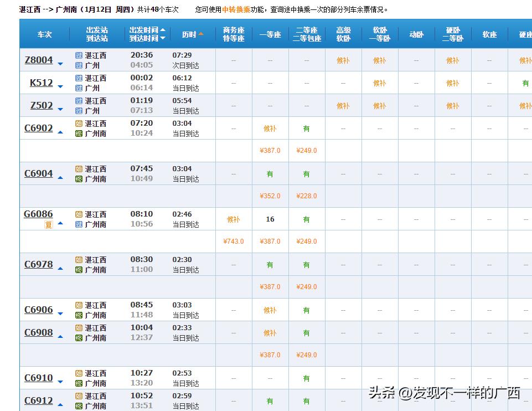Sort ascending using the 出发时间 up arrow
Viewport: 532px width, 411px height.
coord(163,30)
